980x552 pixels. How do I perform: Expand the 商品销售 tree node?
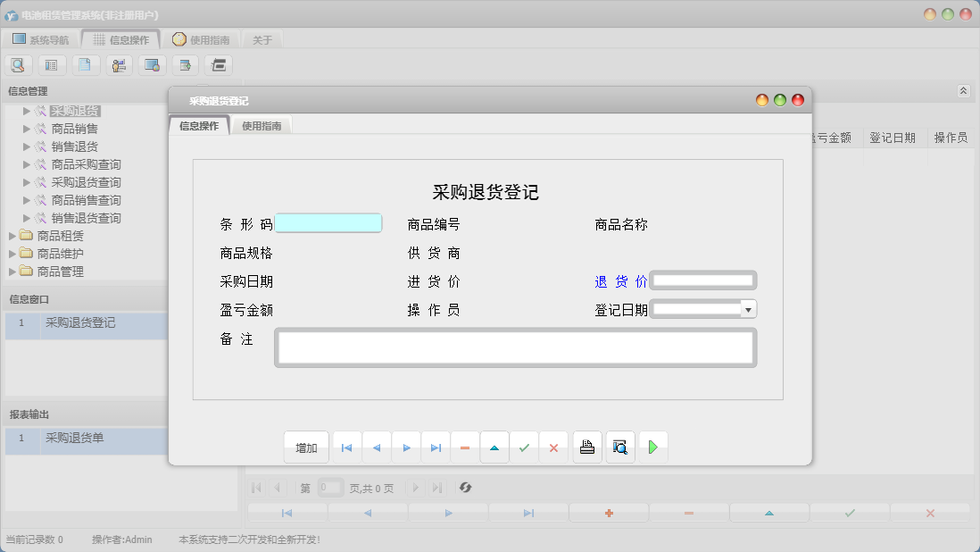click(x=27, y=128)
